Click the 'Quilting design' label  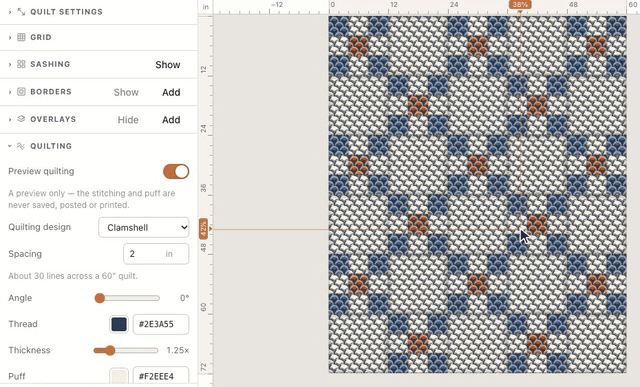40,227
